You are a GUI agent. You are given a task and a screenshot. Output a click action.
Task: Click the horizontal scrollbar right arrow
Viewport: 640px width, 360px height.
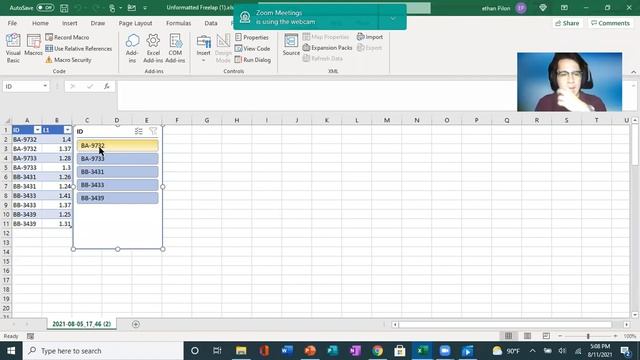(627, 324)
